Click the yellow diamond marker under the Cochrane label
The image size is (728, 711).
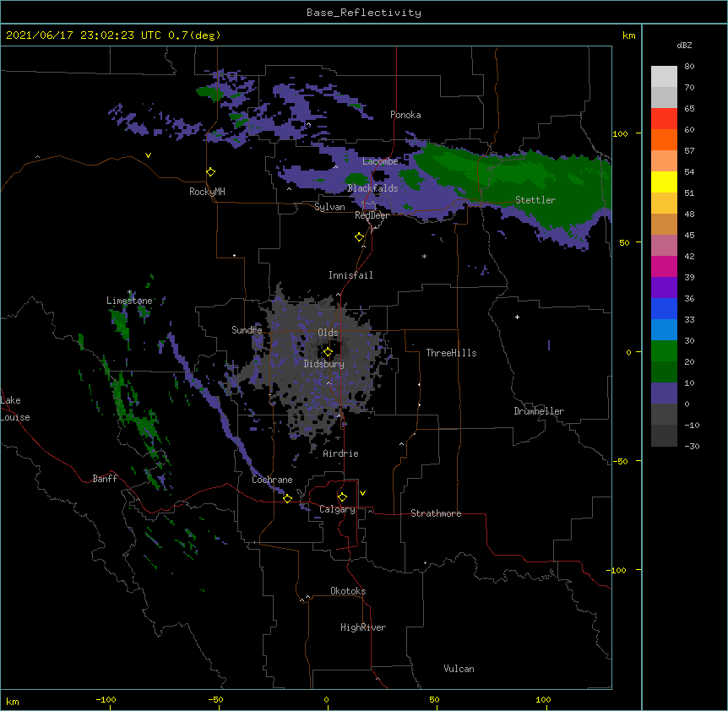287,498
